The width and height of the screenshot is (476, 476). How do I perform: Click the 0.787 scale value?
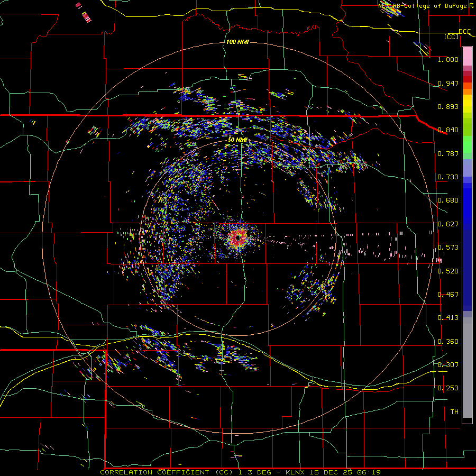[448, 153]
